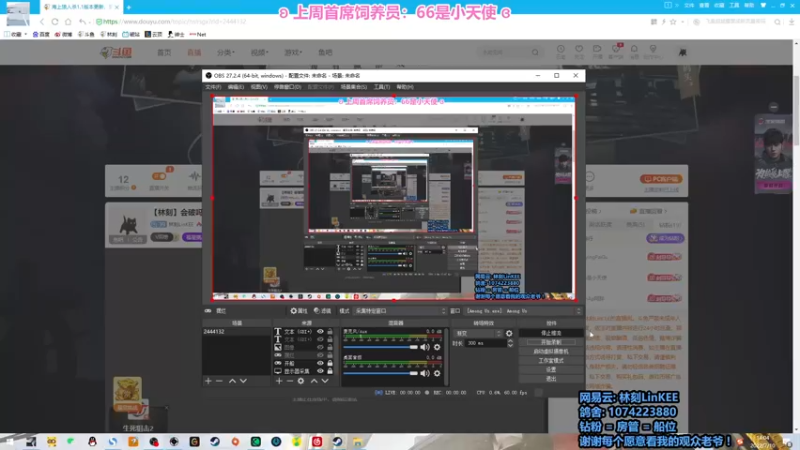This screenshot has height=450, width=800.
Task: Click the browser back arrow
Action: (42, 21)
